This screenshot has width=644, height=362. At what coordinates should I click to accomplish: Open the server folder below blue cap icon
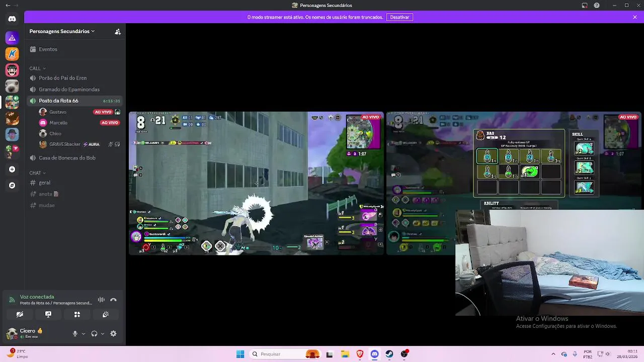[x=12, y=150]
